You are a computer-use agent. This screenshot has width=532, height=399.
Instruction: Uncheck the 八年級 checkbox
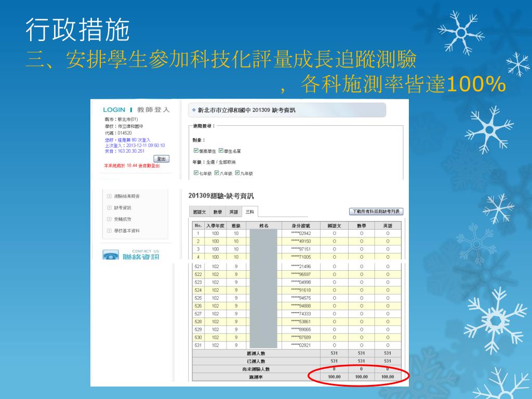pyautogui.click(x=217, y=172)
